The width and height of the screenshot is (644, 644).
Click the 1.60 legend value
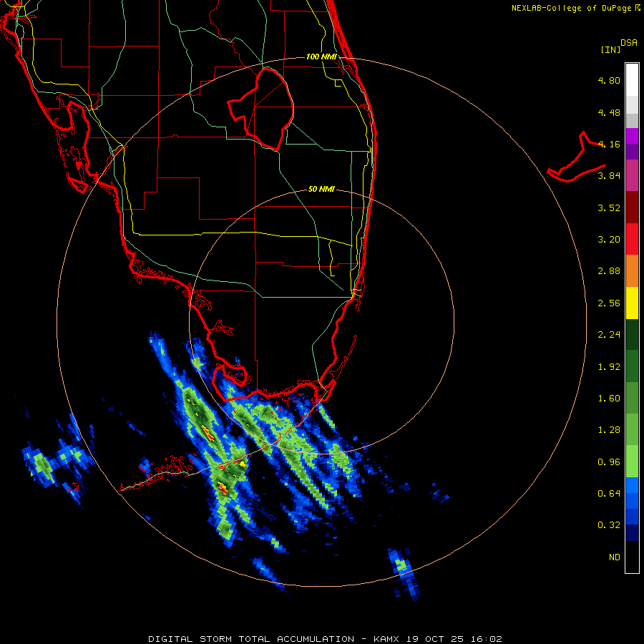point(609,399)
